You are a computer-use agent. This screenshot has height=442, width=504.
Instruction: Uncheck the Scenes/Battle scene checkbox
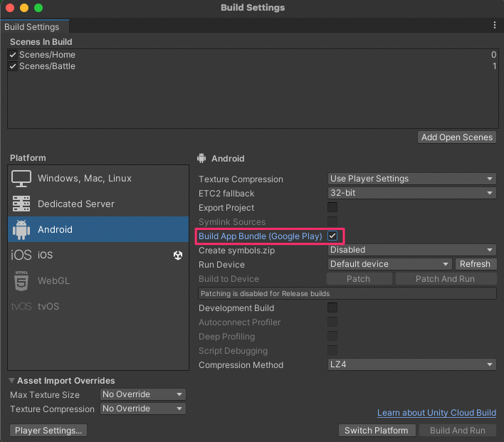click(13, 66)
